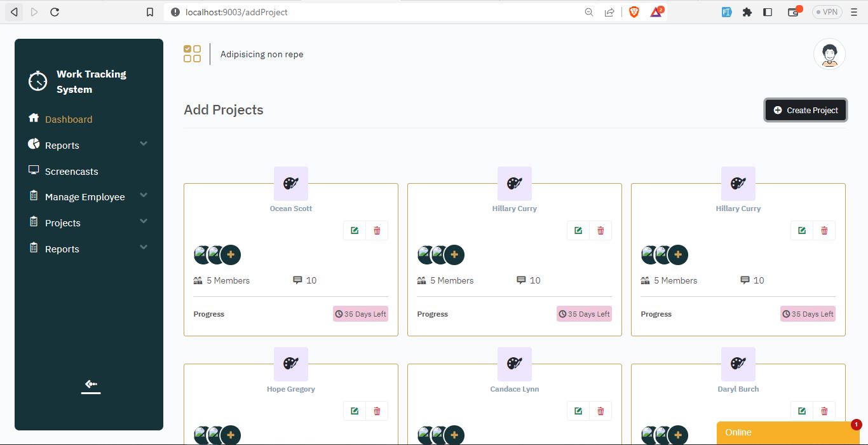Screen dimensions: 868x445
Task: Open the share icon in the address bar
Action: [609, 12]
